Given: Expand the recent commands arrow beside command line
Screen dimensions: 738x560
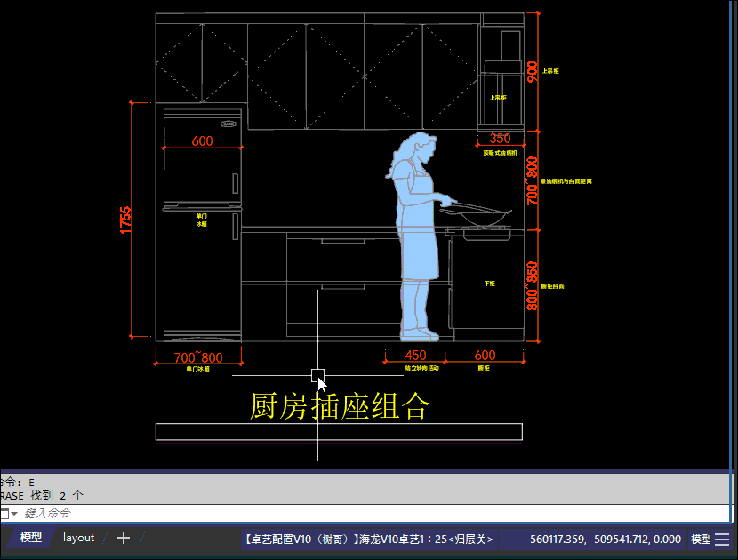Looking at the screenshot, I should point(15,514).
